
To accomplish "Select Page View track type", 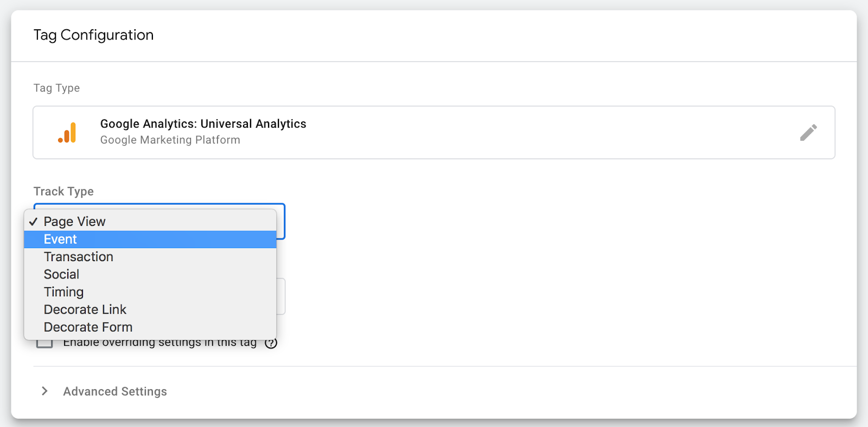I will coord(75,222).
